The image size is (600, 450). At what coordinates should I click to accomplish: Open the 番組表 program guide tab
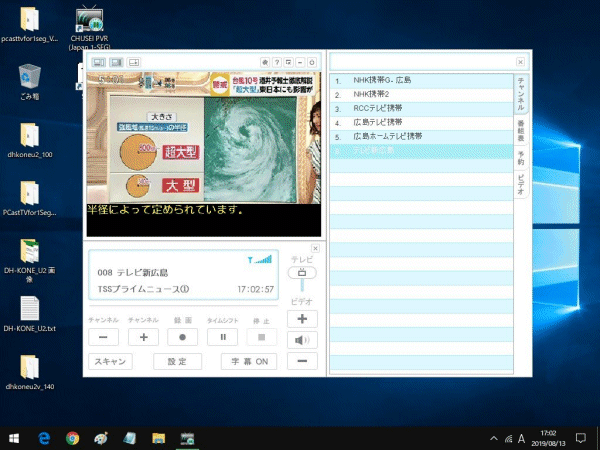coord(521,130)
